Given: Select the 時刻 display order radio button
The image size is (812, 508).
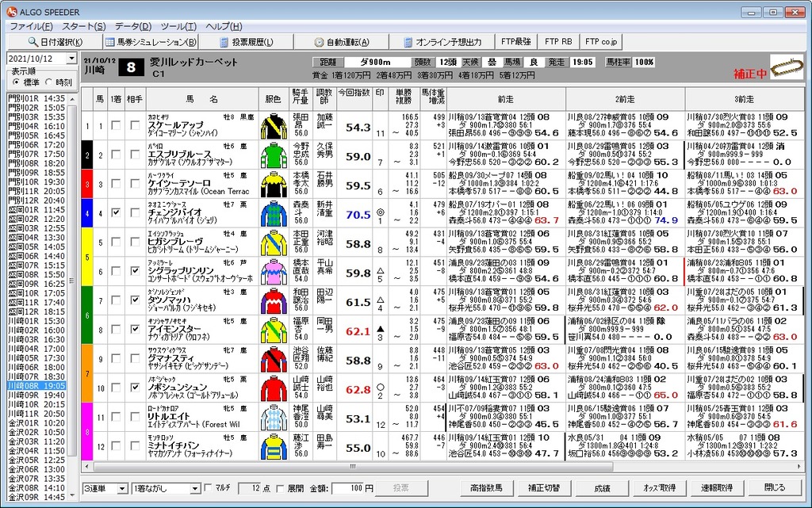Looking at the screenshot, I should click(x=49, y=82).
